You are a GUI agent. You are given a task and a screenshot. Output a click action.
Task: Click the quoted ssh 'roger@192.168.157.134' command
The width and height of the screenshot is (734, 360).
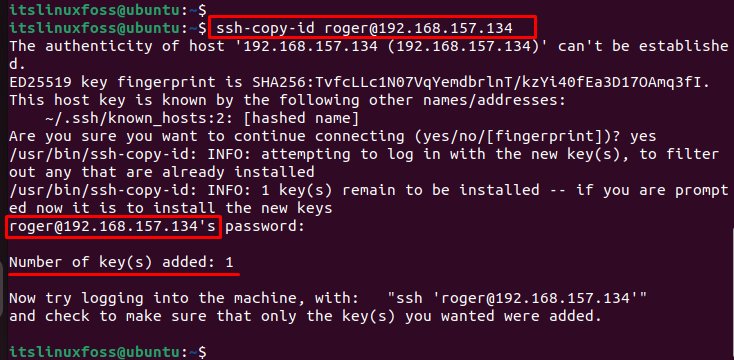click(x=517, y=297)
